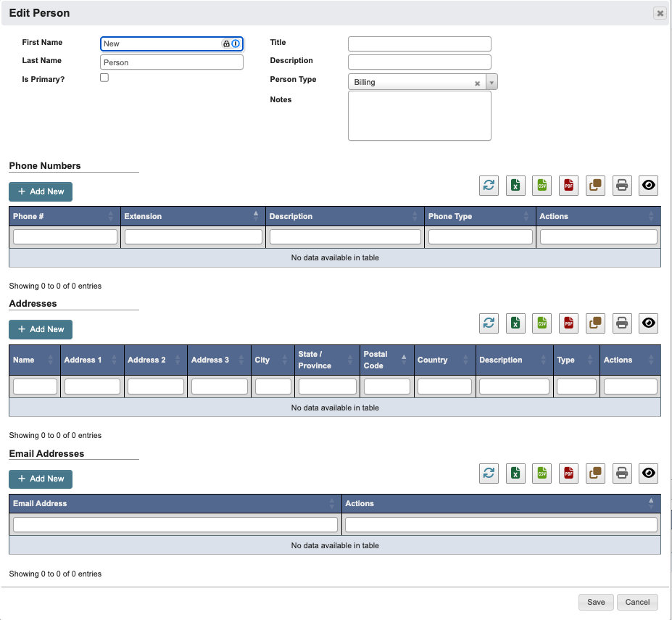Sort Email Addresses Actions column
672x620 pixels.
[x=501, y=503]
